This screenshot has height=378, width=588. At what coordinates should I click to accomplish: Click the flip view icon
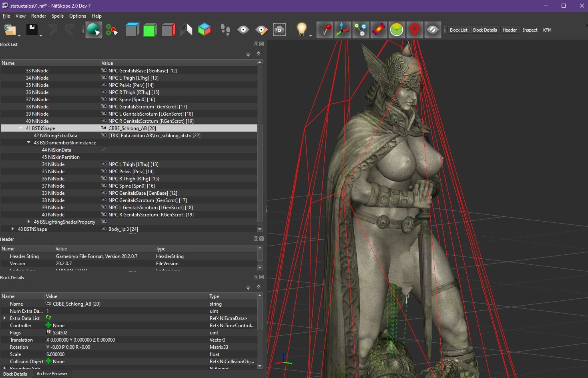[186, 30]
